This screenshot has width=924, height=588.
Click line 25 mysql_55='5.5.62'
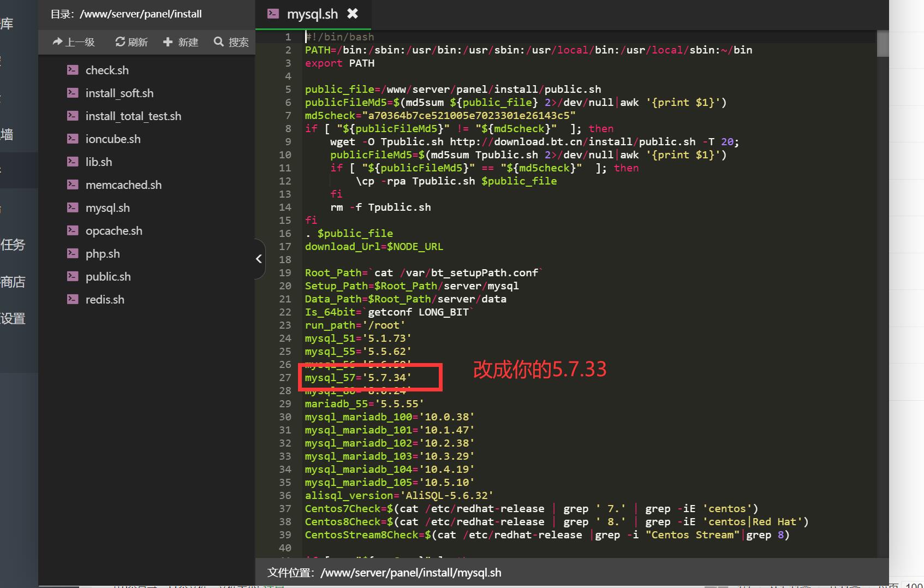tap(358, 352)
